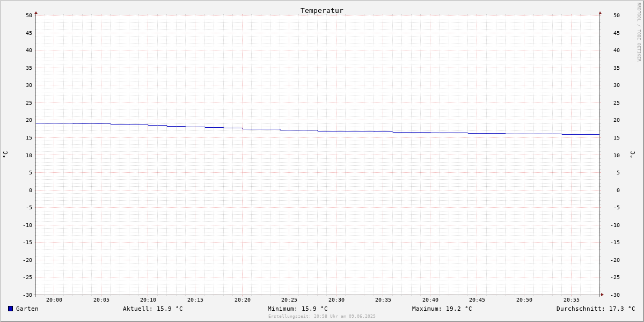This screenshot has height=322, width=644.
Task: Click the right axis -15 label
Action: (615, 243)
